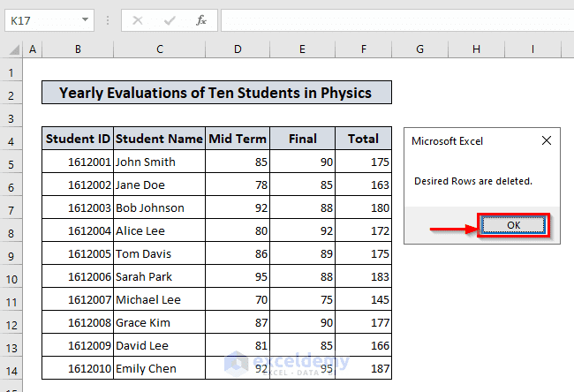574x392 pixels.
Task: Select Mid Term value 81 for David Lee
Action: click(238, 345)
